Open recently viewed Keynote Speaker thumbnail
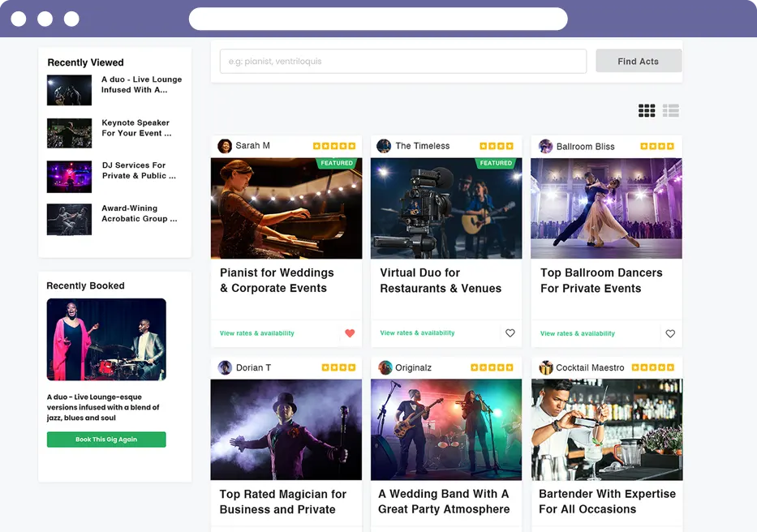The width and height of the screenshot is (757, 532). tap(69, 133)
